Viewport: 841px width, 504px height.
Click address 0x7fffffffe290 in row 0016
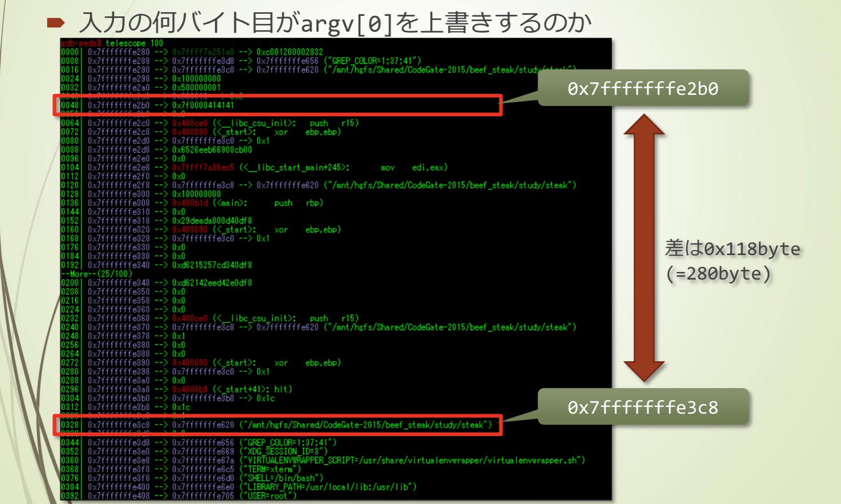[119, 70]
